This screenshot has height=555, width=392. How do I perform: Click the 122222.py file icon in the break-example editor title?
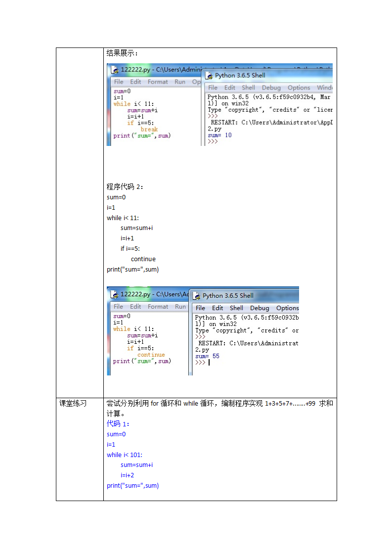click(115, 70)
